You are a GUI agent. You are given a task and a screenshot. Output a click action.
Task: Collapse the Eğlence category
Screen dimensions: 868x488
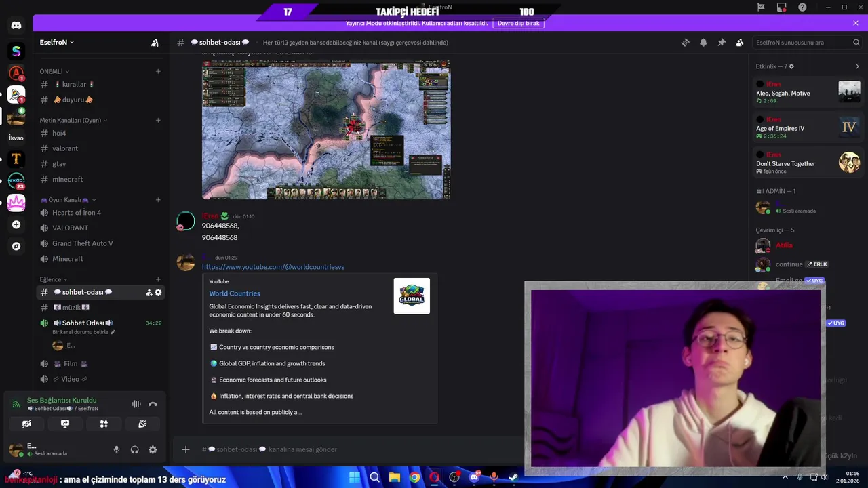pos(54,279)
